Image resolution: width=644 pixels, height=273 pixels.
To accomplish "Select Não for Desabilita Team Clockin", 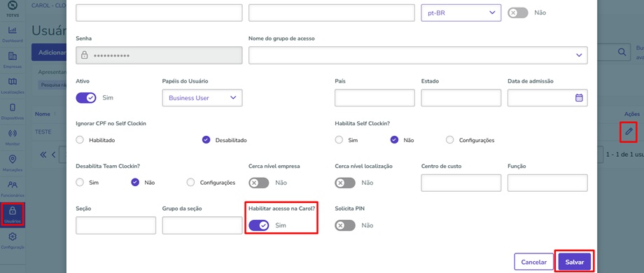I will (135, 183).
